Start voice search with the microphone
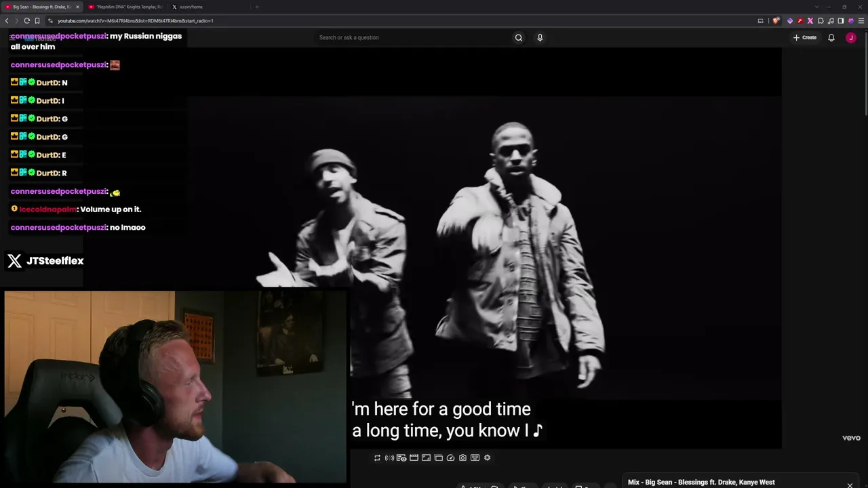Viewport: 868px width, 488px height. 540,38
